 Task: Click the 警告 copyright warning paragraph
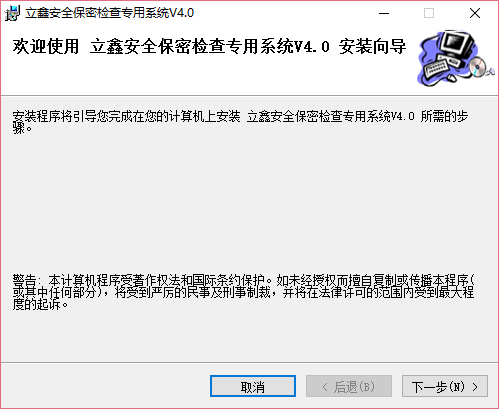coord(244,292)
